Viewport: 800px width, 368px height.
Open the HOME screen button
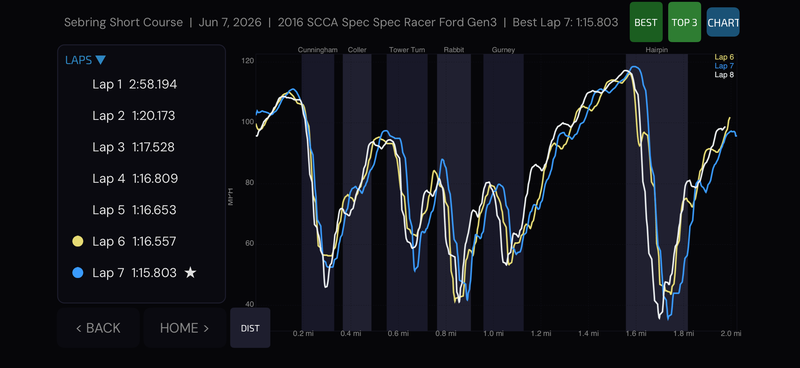[x=185, y=328]
